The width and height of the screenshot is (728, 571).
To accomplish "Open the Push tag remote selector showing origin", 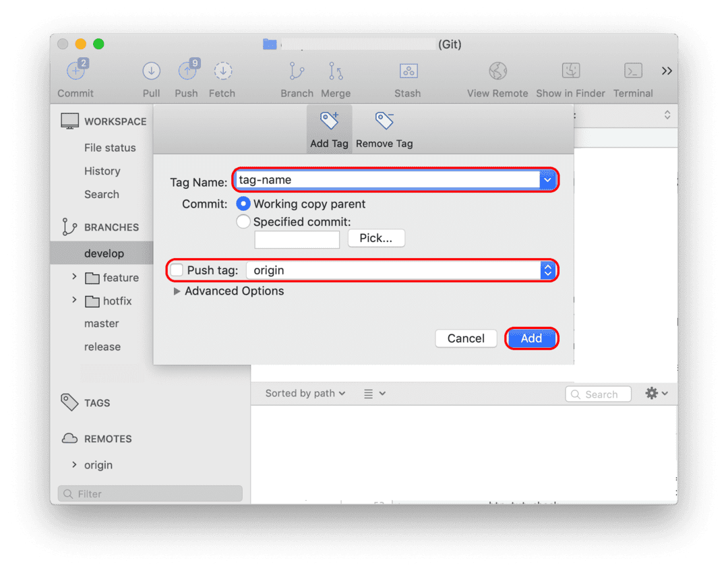I will tap(547, 270).
